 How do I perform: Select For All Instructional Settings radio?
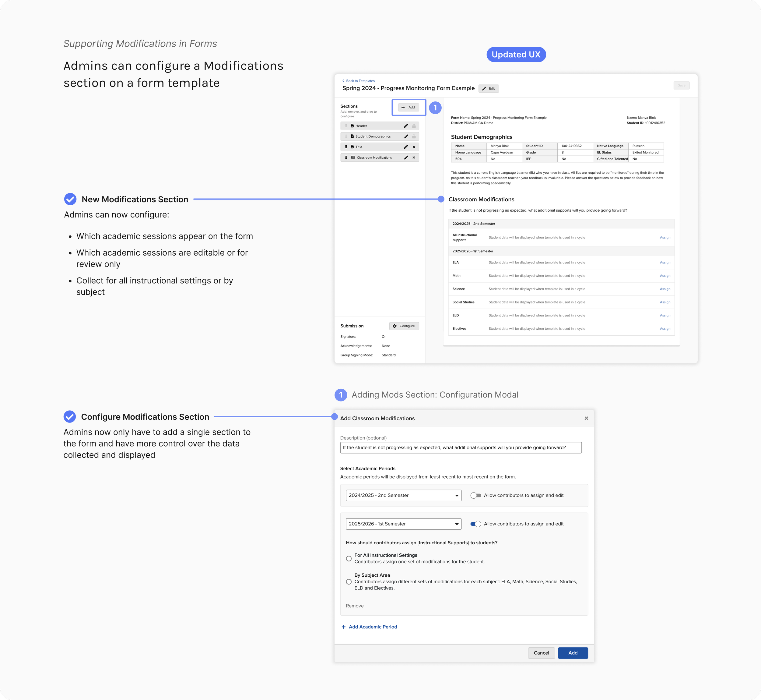pos(349,558)
